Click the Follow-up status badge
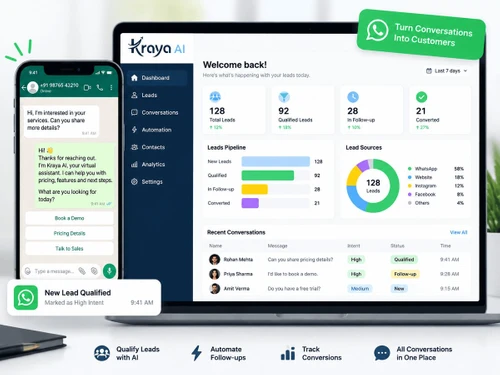Screen dimensions: 500x375 (x=405, y=274)
